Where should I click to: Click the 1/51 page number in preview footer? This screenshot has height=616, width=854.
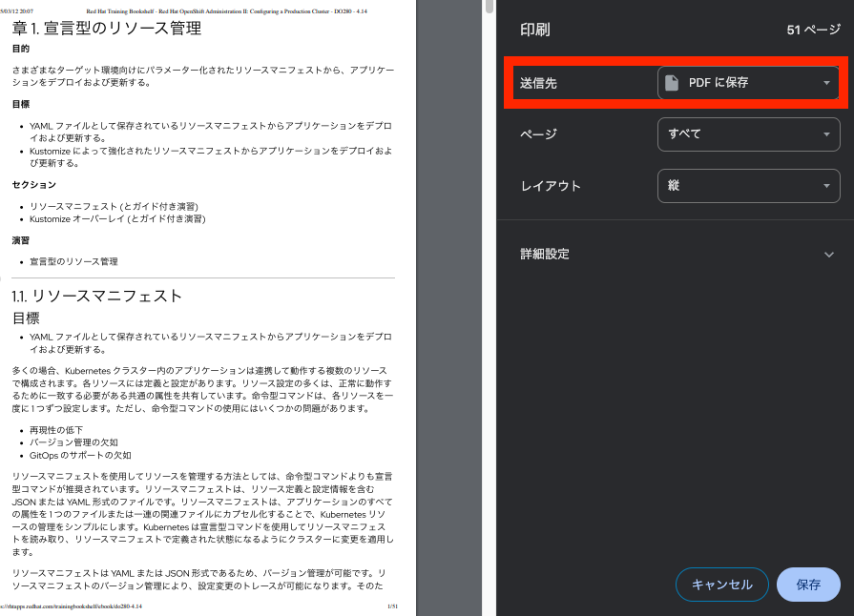pyautogui.click(x=391, y=606)
